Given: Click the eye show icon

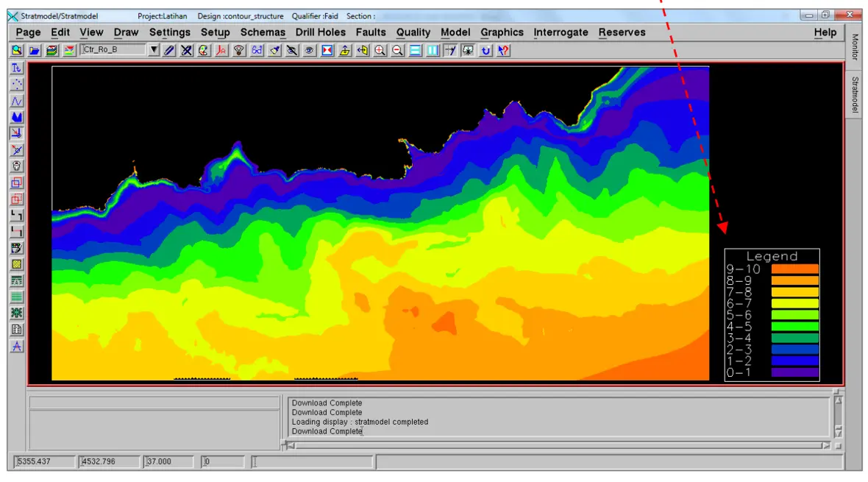Looking at the screenshot, I should click(x=310, y=51).
